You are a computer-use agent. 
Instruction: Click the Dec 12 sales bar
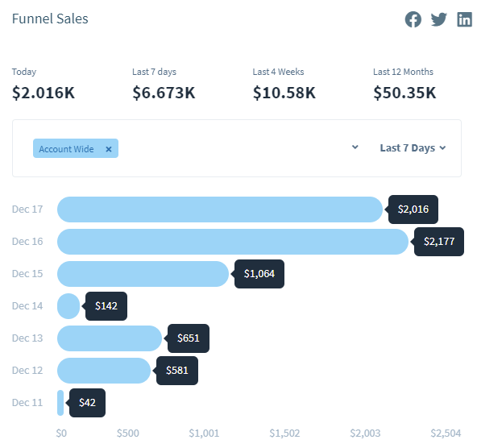click(104, 371)
